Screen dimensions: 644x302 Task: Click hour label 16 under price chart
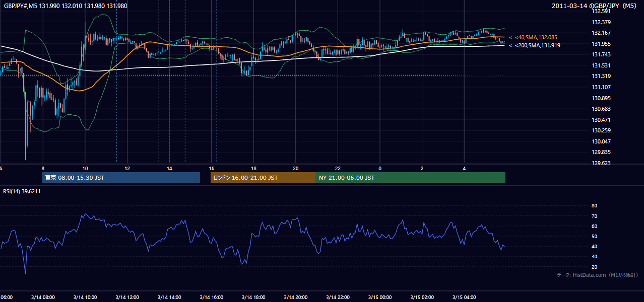pos(212,168)
